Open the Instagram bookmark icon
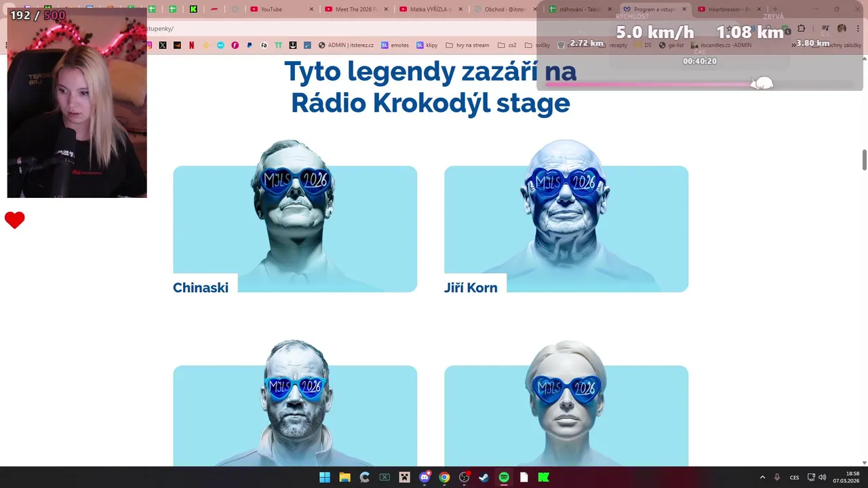Image resolution: width=868 pixels, height=488 pixels. click(x=149, y=45)
